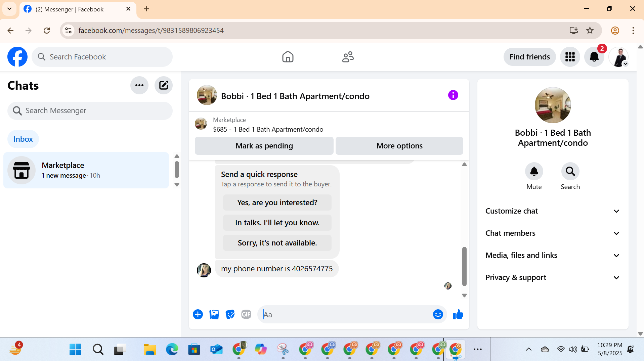Focus the Search Facebook field
The width and height of the screenshot is (644, 361).
[x=102, y=57]
